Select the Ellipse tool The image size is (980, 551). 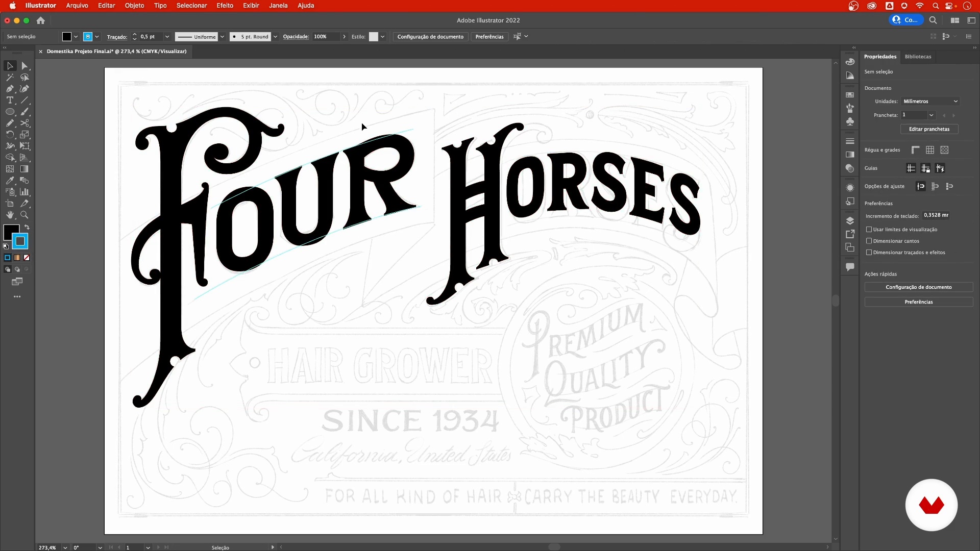coord(10,112)
